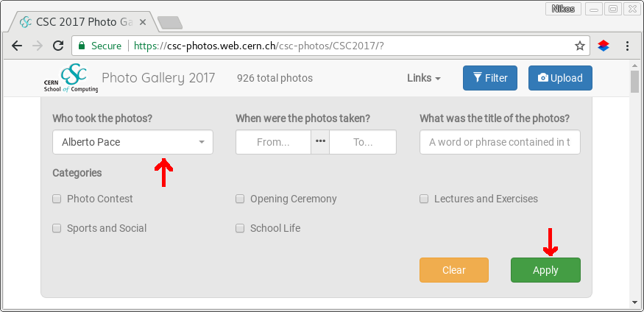Click the CERN School of Computing logo
The width and height of the screenshot is (644, 312).
coord(71,77)
